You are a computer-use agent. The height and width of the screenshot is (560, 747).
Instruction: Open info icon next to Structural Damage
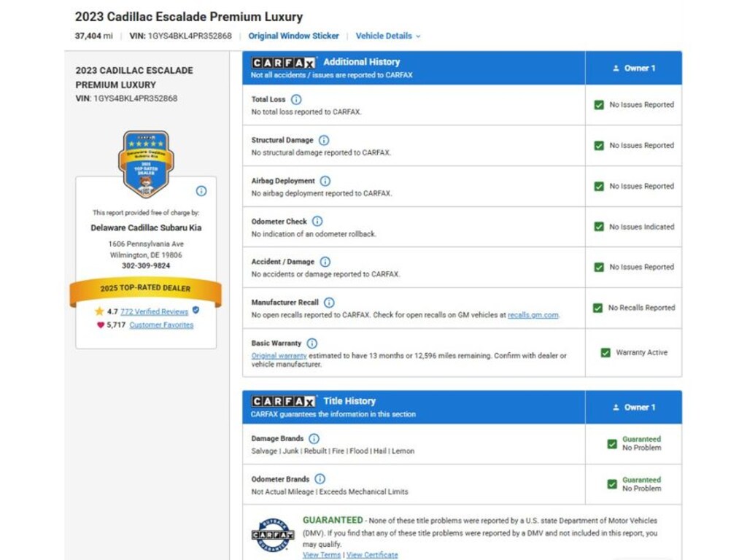[323, 140]
